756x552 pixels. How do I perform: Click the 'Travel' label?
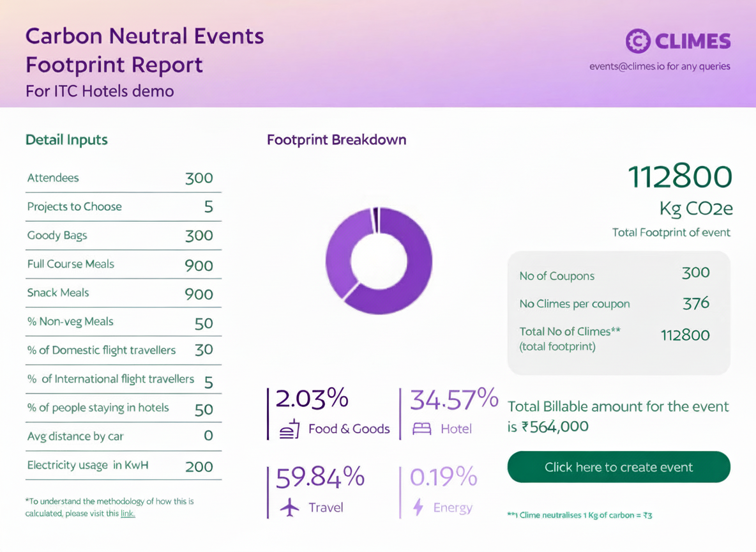(x=326, y=508)
